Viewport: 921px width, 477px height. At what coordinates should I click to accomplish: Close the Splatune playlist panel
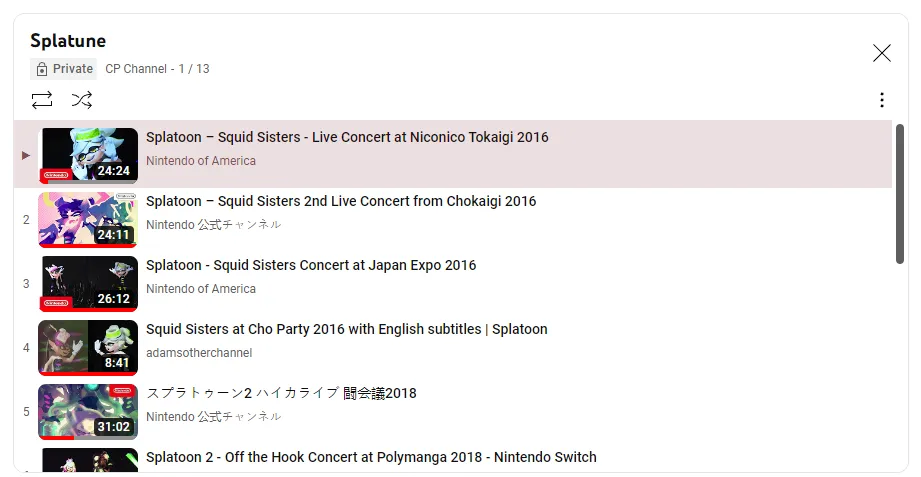click(882, 53)
